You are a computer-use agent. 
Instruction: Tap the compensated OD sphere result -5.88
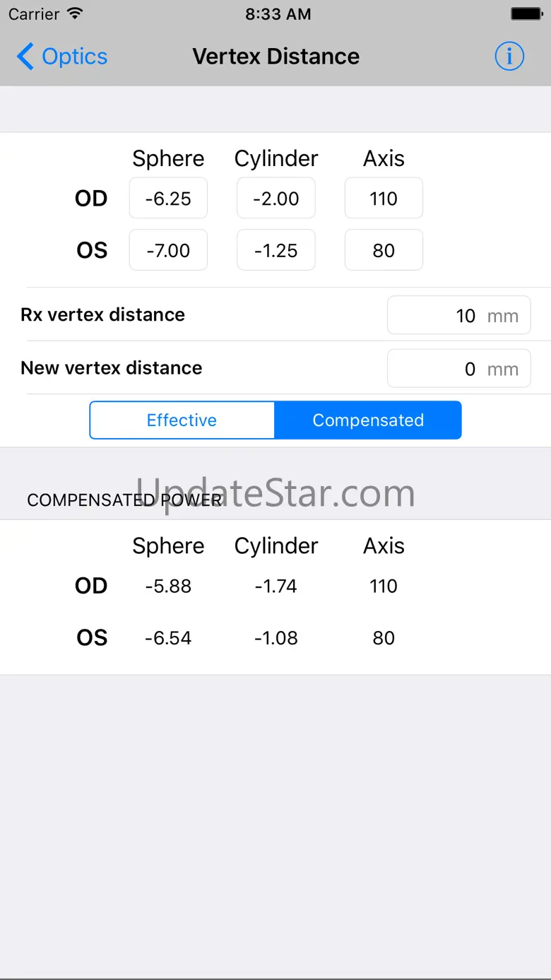tap(168, 586)
